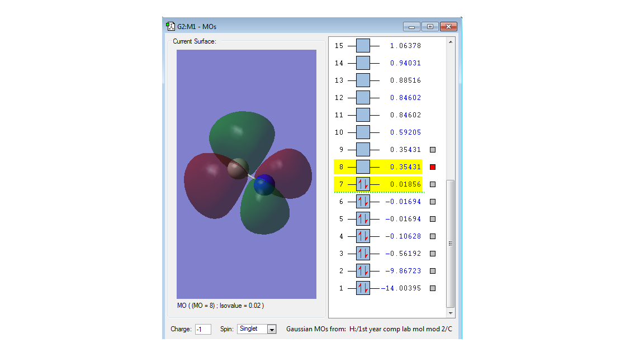The width and height of the screenshot is (644, 362).
Task: Click the HOMO energy value 0.01856
Action: click(405, 184)
